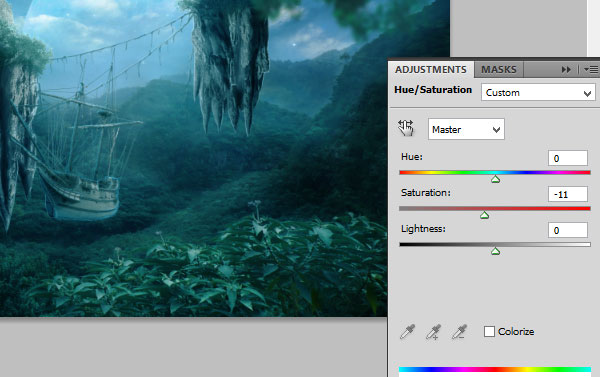Switch to the Masks tab
Screen dimensions: 600x377
[499, 70]
